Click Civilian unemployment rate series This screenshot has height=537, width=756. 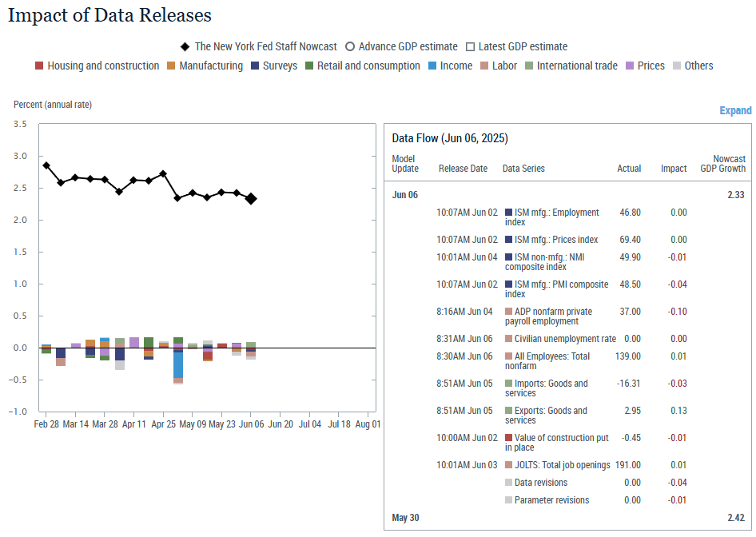(x=560, y=339)
